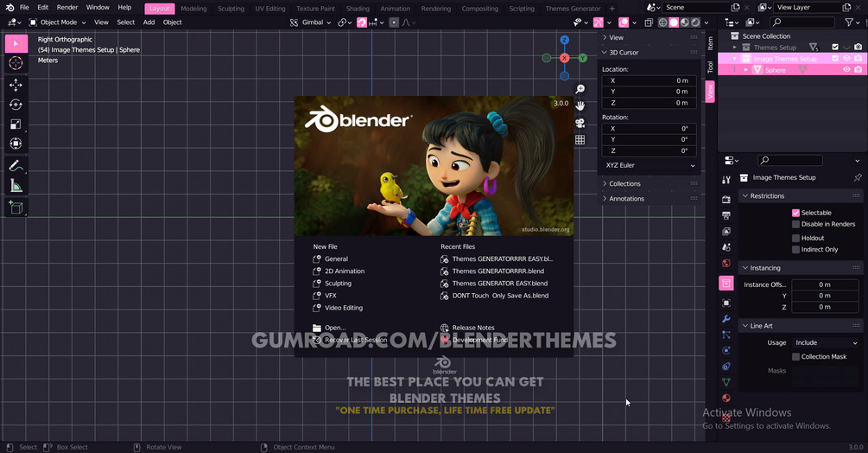This screenshot has width=868, height=453.
Task: Switch to the Themes Generator workspace tab
Action: (x=573, y=9)
